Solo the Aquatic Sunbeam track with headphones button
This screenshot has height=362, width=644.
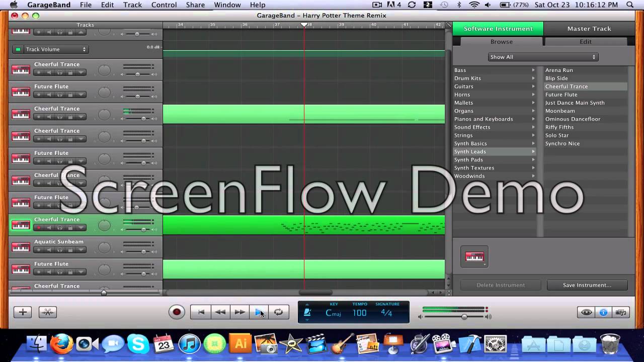[x=59, y=250]
